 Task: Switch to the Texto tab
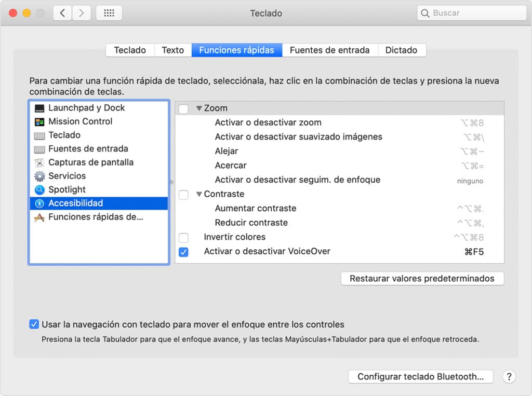tap(172, 50)
